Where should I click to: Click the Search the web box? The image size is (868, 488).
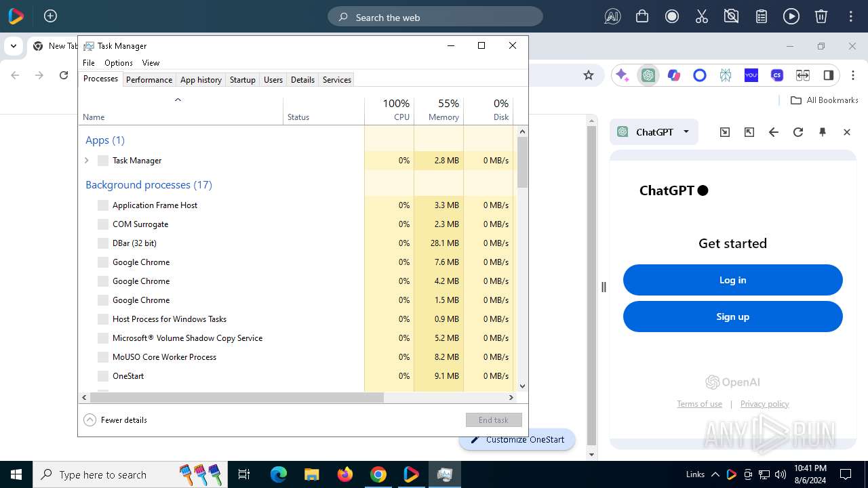point(435,17)
